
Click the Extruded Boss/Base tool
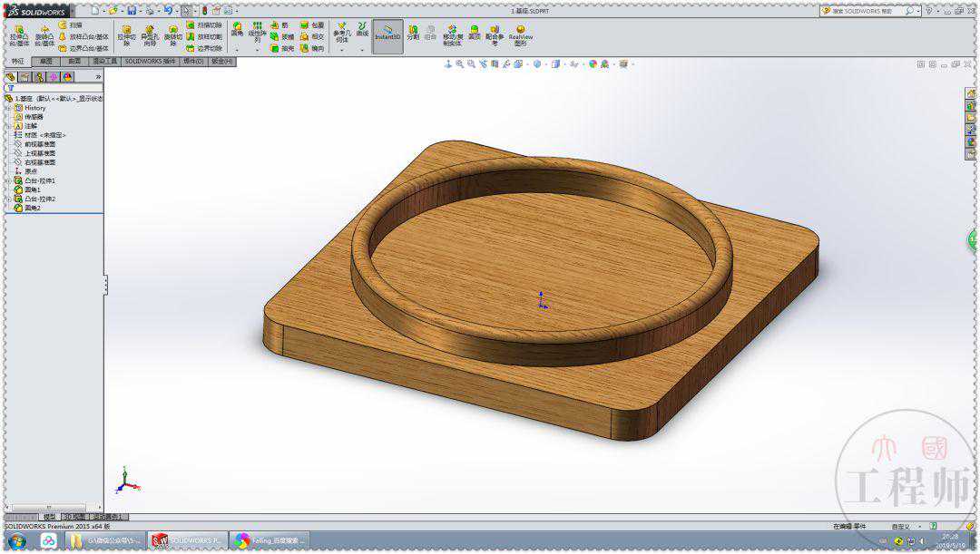(x=19, y=34)
